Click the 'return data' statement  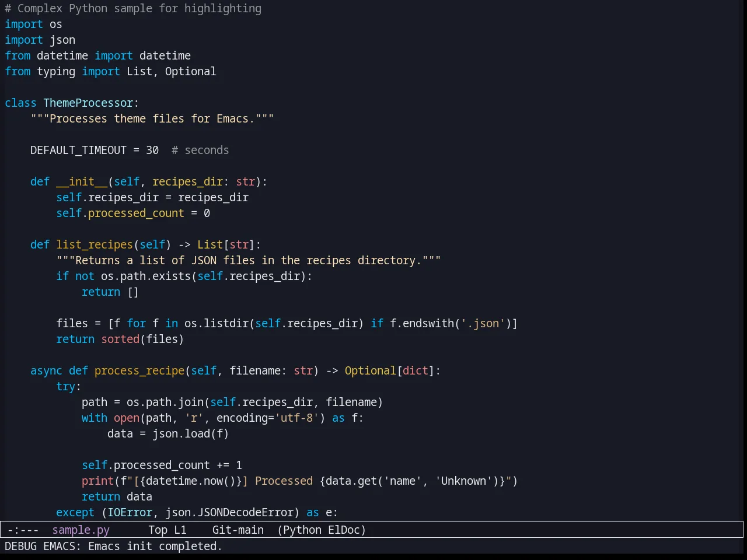117,496
